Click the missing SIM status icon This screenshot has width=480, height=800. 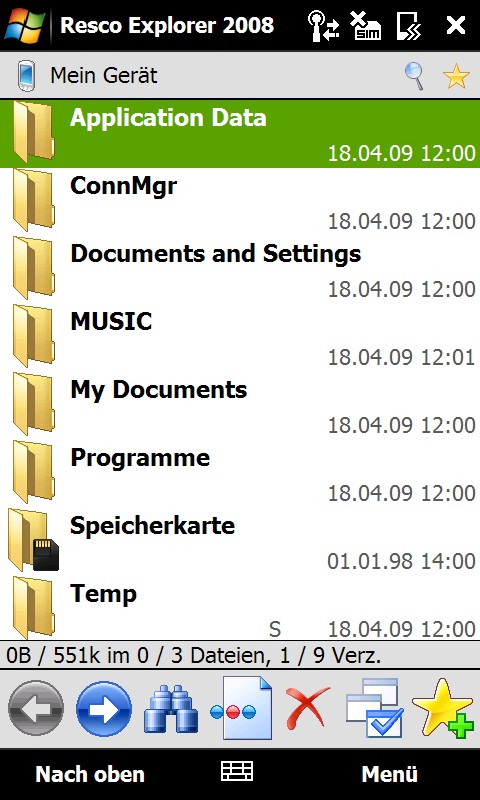366,26
